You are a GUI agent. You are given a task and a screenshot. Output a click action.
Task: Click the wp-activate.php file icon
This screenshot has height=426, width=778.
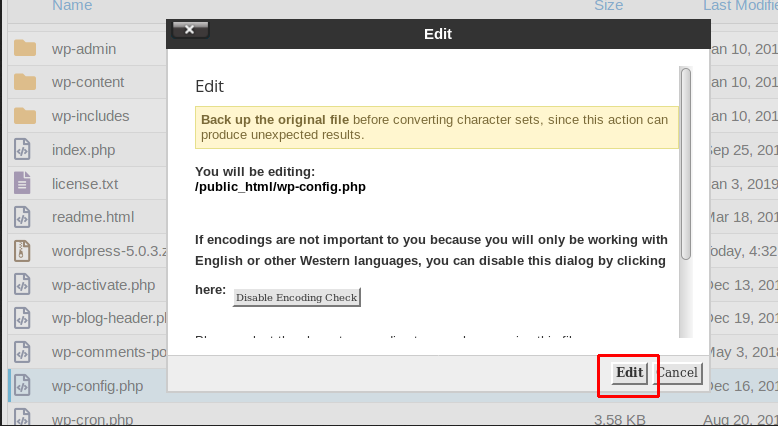[x=22, y=285]
